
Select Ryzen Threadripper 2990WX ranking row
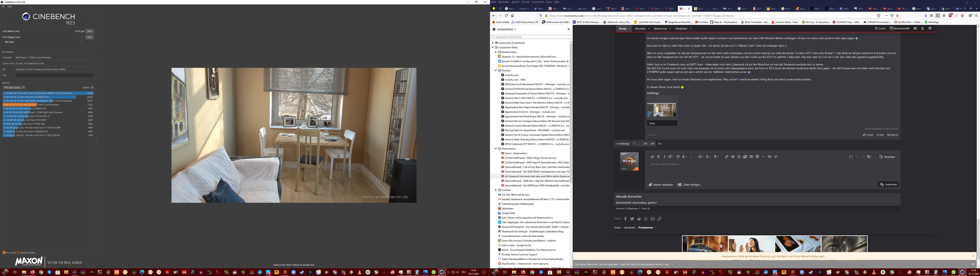(x=48, y=93)
